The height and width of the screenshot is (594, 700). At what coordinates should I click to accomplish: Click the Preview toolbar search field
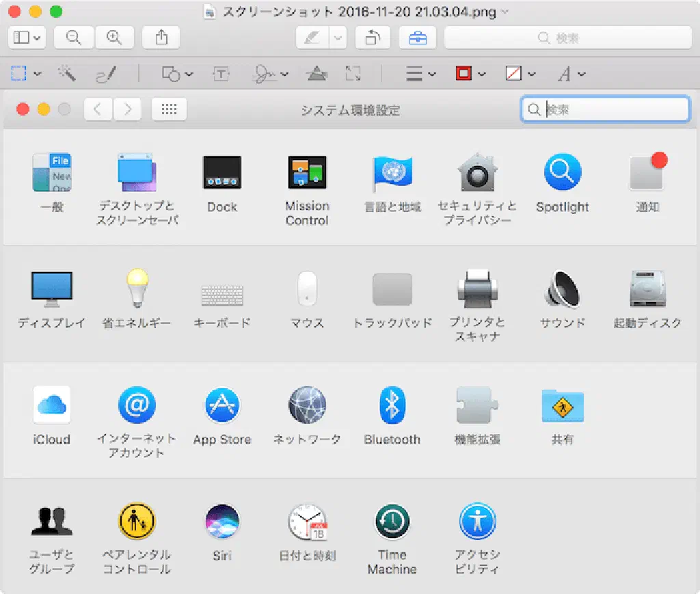pyautogui.click(x=567, y=38)
